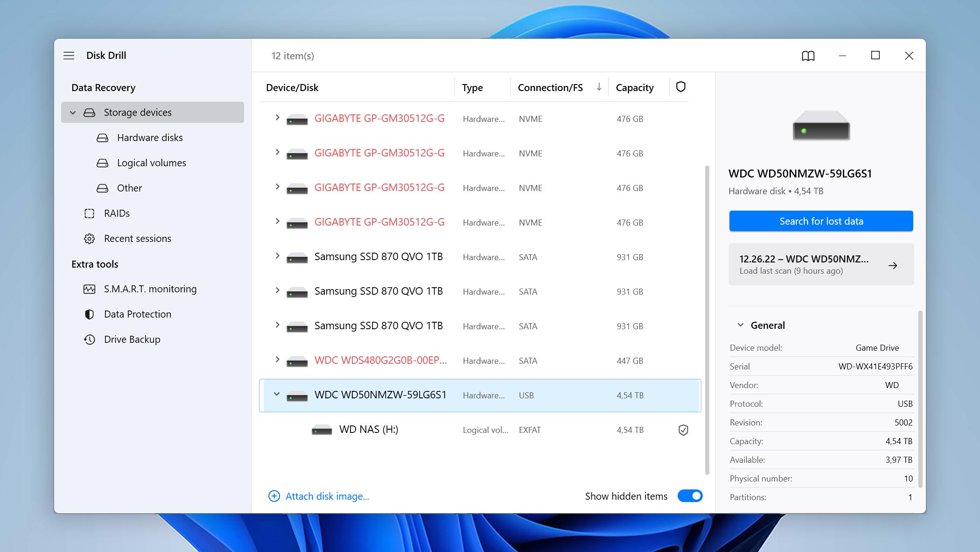The height and width of the screenshot is (552, 980).
Task: Click the Storage devices drive icon
Action: [89, 113]
